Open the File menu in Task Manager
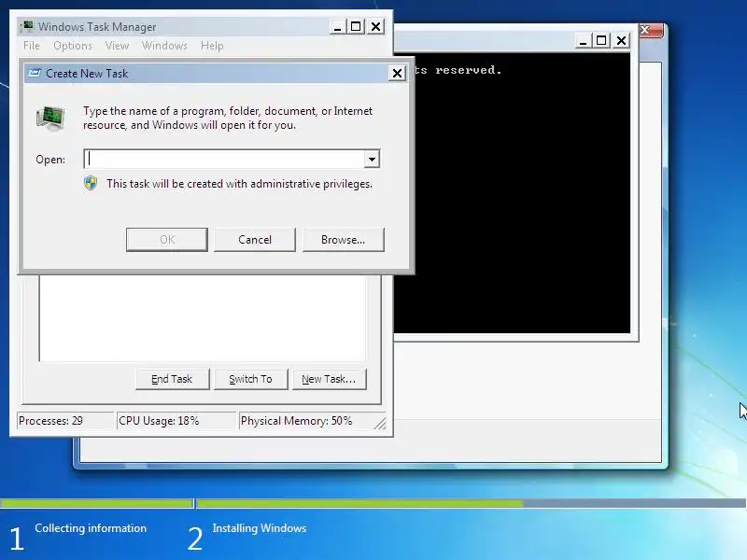Image resolution: width=747 pixels, height=560 pixels. 32,46
